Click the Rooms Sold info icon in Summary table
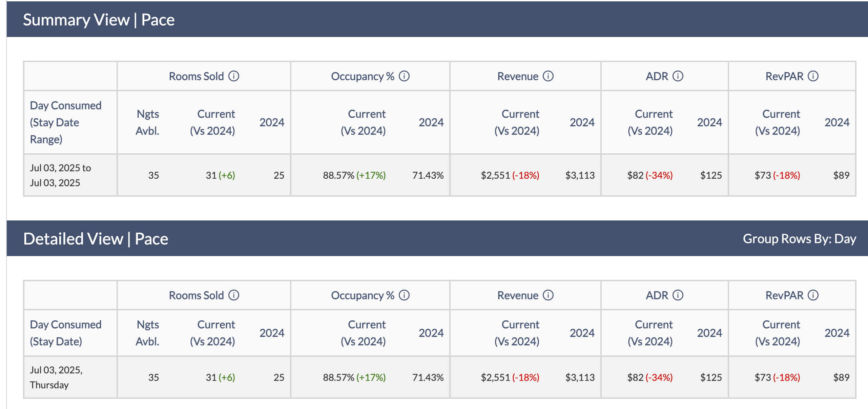The height and width of the screenshot is (409, 868). point(233,76)
